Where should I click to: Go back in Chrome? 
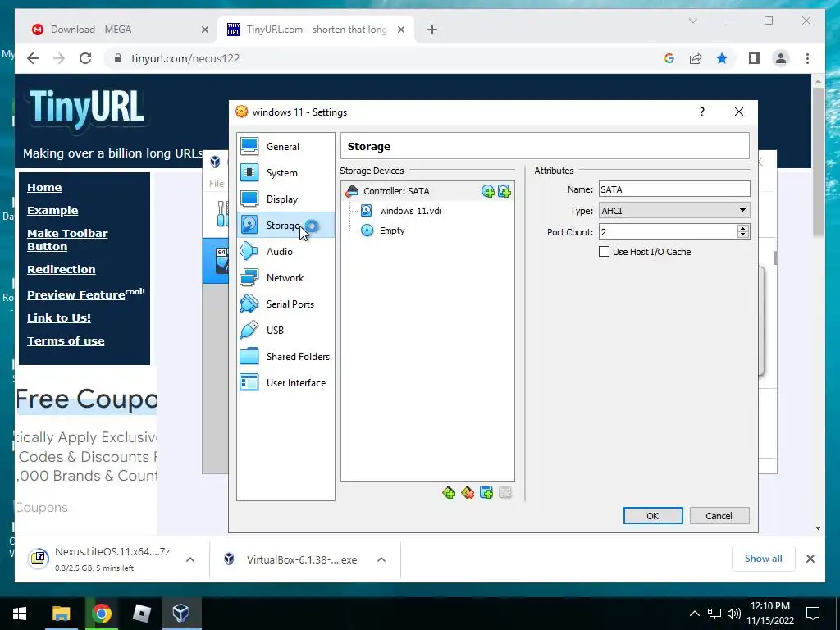(33, 58)
